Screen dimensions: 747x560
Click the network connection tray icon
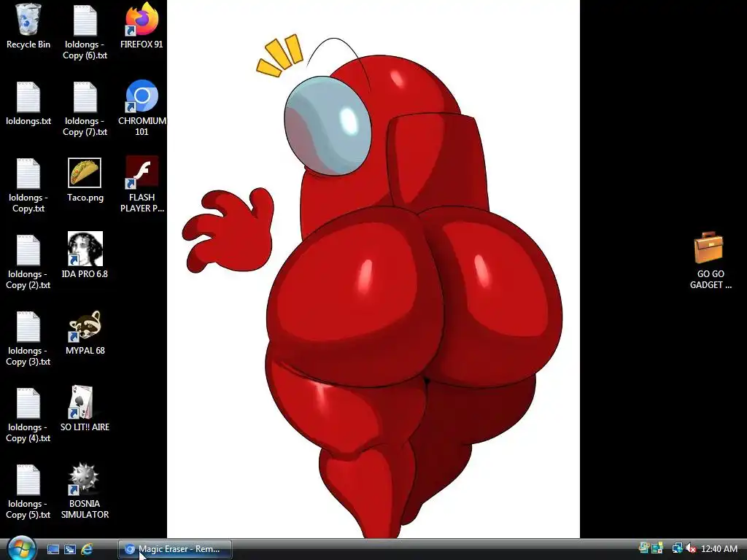point(676,548)
